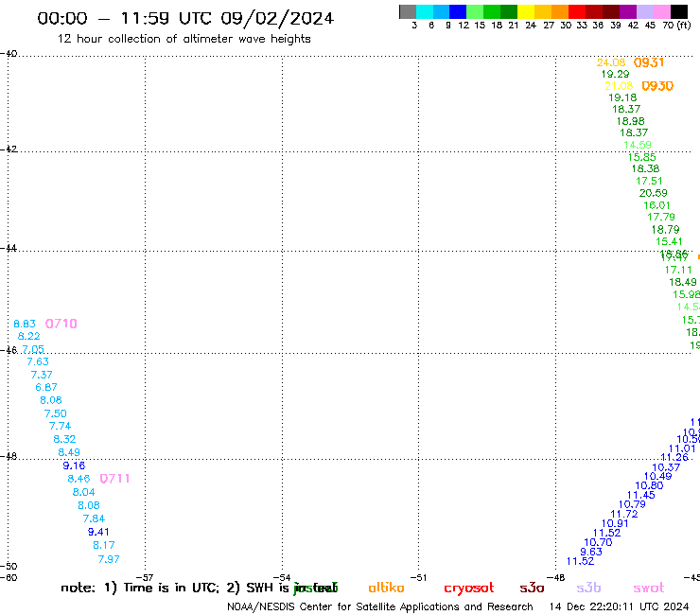Select the 18.98 wave height reading
This screenshot has height=615, width=700.
[631, 121]
